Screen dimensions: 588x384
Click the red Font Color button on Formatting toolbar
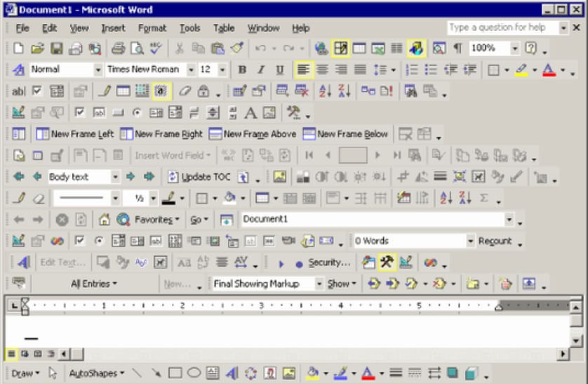(x=549, y=69)
